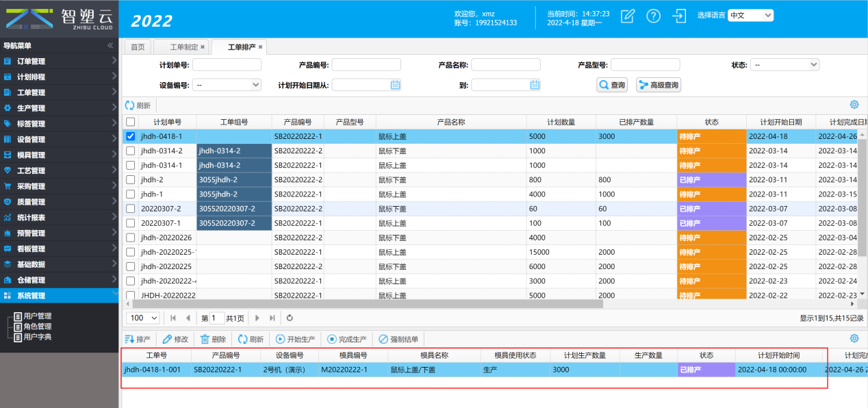The width and height of the screenshot is (868, 408).
Task: Open the page size dropdown showing 100
Action: 144,318
